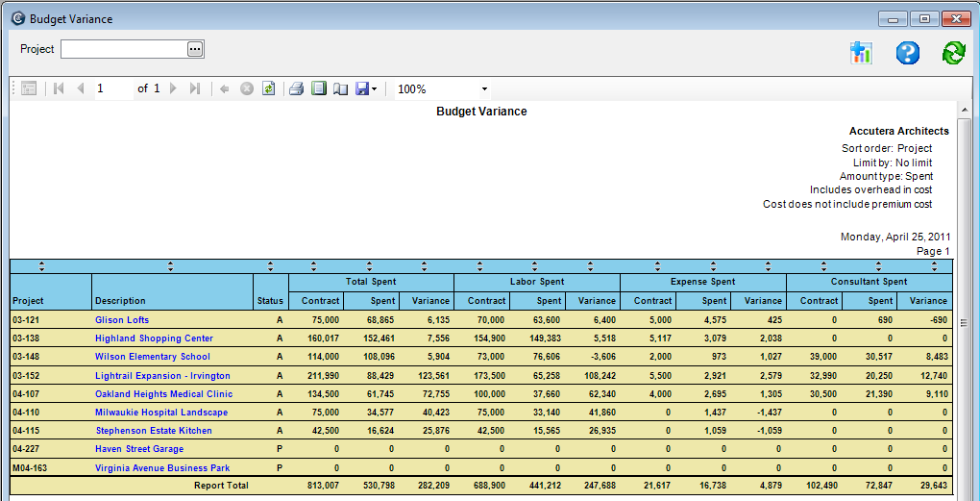Open the Wilson Elementary School link

tap(152, 357)
